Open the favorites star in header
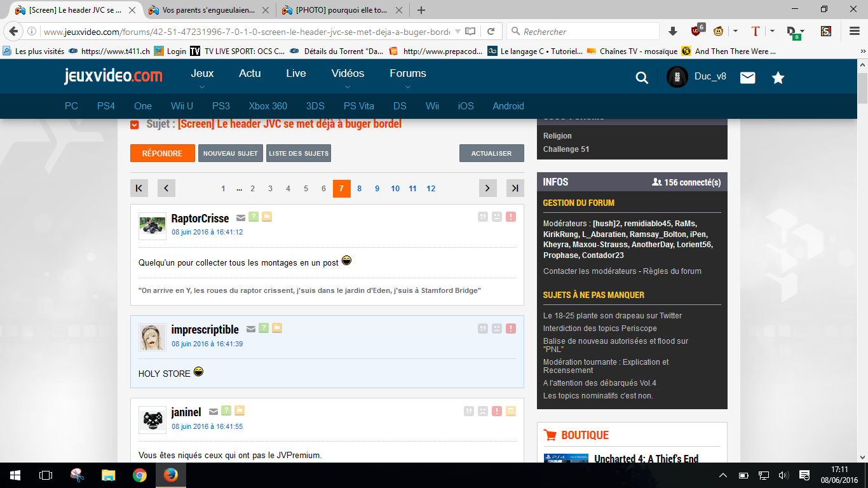 (778, 78)
